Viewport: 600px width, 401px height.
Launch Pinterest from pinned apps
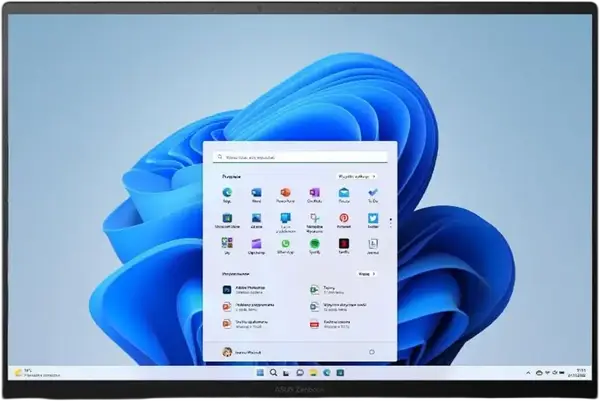[343, 218]
